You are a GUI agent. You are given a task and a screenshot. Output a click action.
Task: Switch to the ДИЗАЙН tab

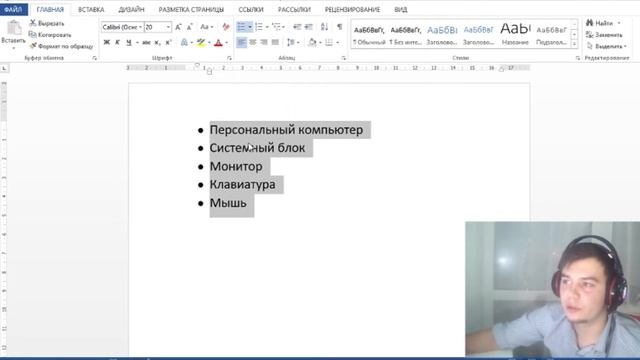tap(131, 9)
